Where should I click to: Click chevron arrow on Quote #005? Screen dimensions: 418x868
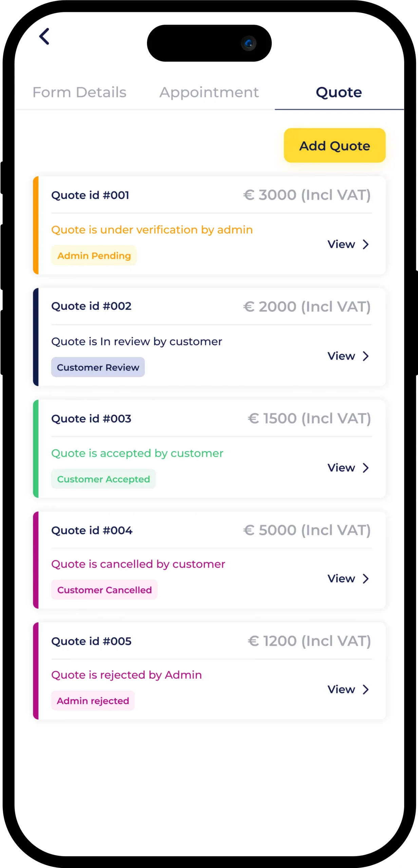365,689
